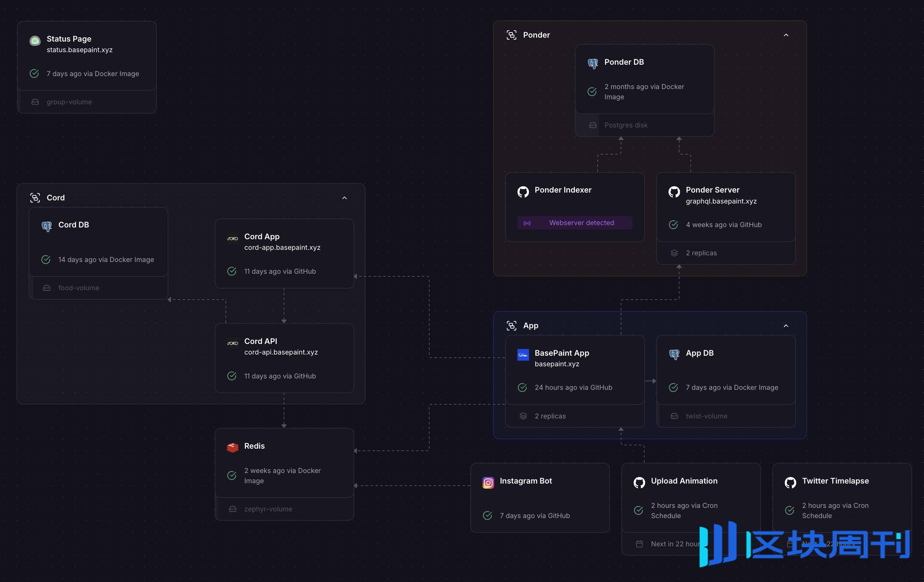Click the group-volume disk icon
The image size is (924, 582).
(x=35, y=102)
